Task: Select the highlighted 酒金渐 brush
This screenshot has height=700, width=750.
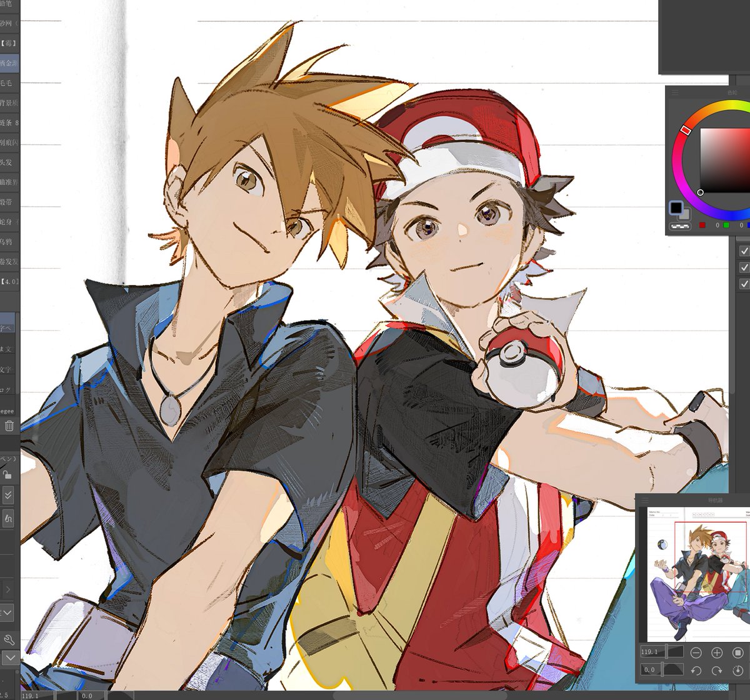Action: coord(9,63)
